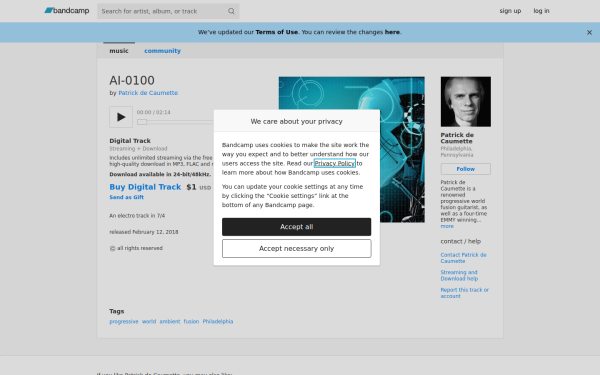This screenshot has width=600, height=375.
Task: Click the '00:00 / 02:14' time display
Action: coord(154,112)
